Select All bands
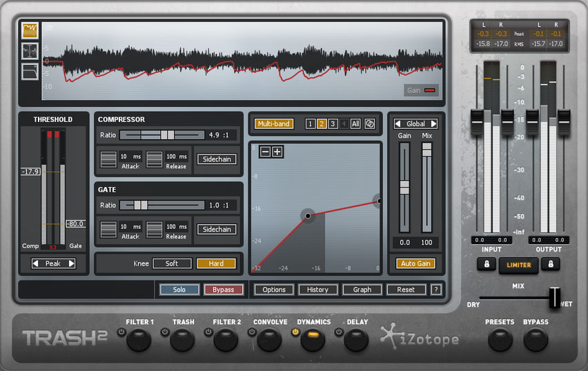This screenshot has height=371, width=588. click(x=355, y=123)
